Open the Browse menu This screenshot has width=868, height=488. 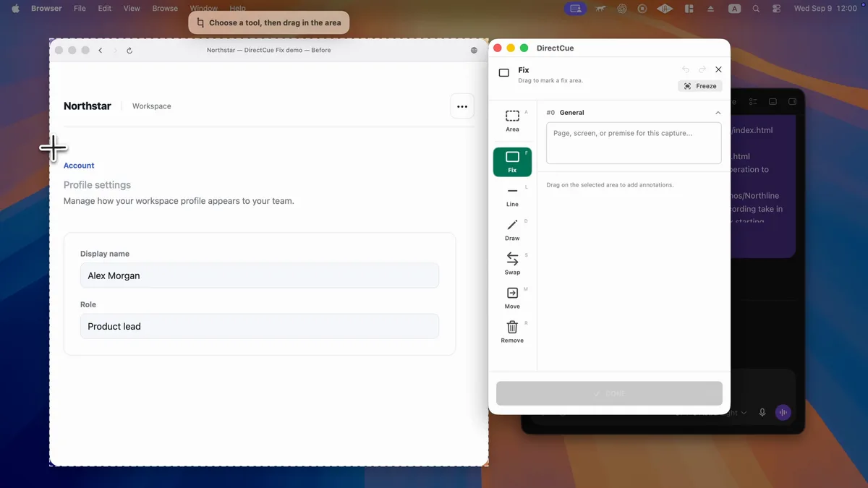click(x=165, y=9)
